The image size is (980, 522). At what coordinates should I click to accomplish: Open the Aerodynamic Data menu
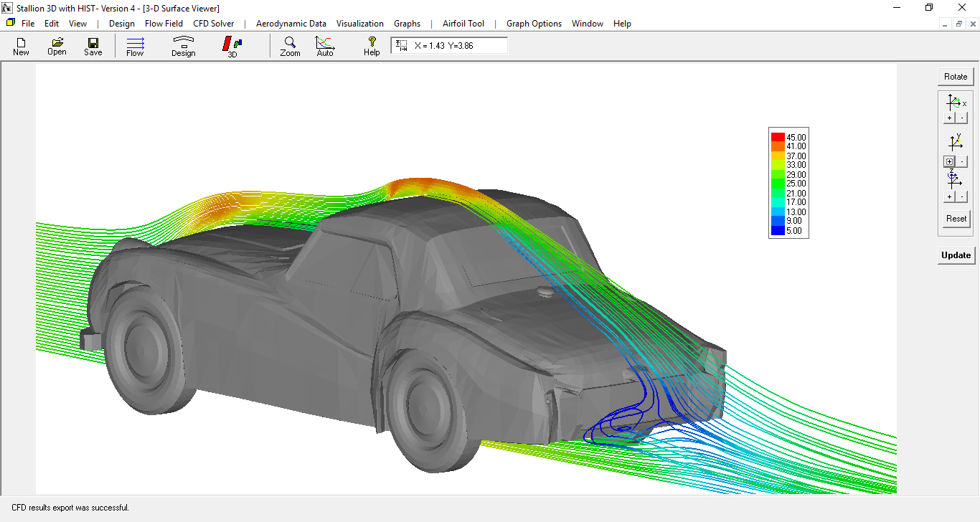click(291, 23)
